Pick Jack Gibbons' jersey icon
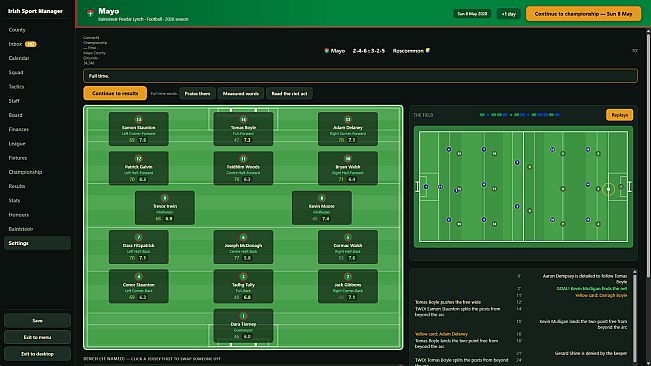This screenshot has height=366, width=651. 348,276
